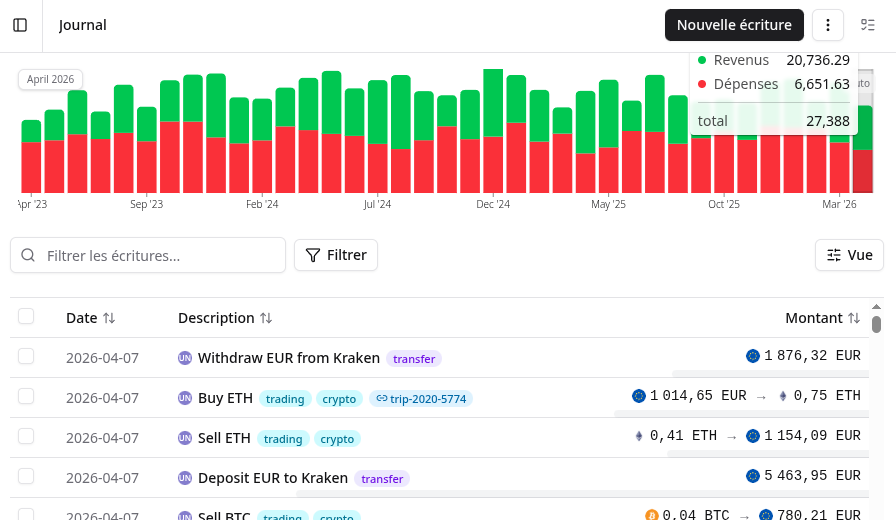
Task: Toggle the sidebar panel icon
Action: pos(20,25)
